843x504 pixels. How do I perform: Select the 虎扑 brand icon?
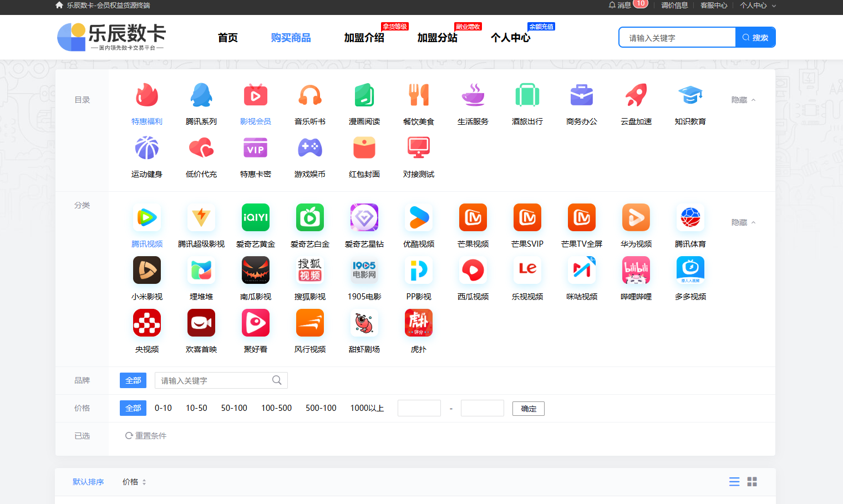tap(419, 323)
